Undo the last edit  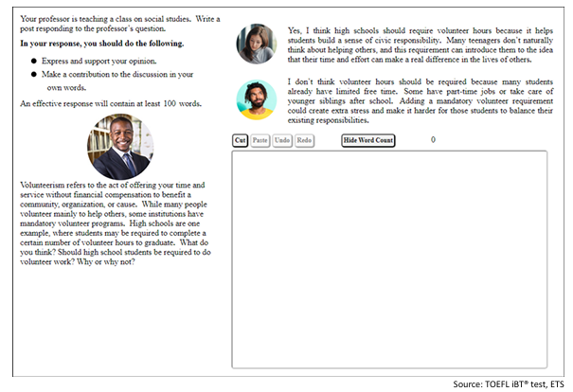[282, 140]
